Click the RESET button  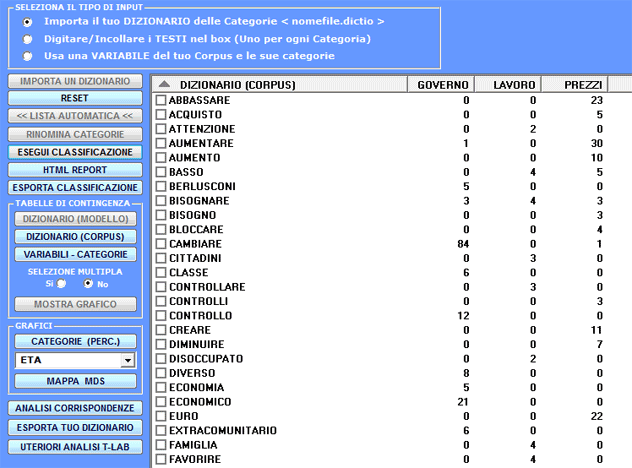[x=75, y=98]
